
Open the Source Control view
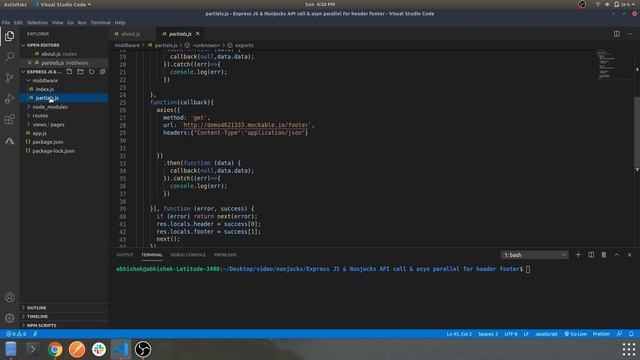9,78
